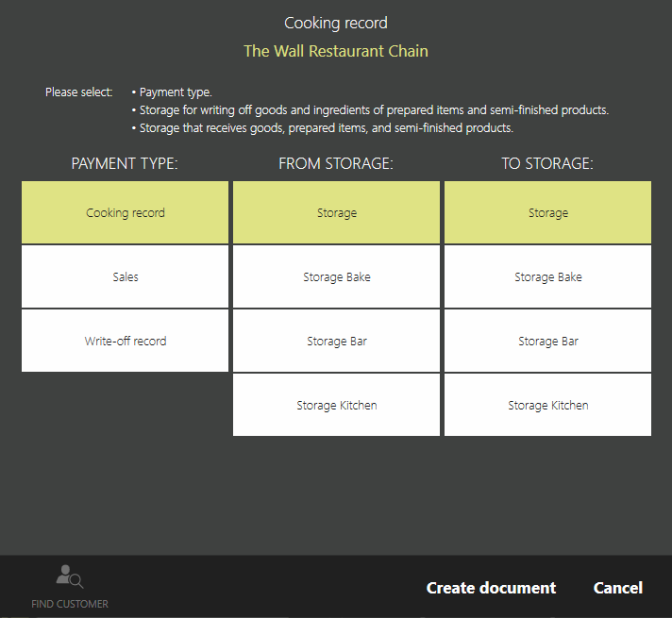Click the TO STORAGE column header
This screenshot has width=672, height=618.
coord(547,164)
